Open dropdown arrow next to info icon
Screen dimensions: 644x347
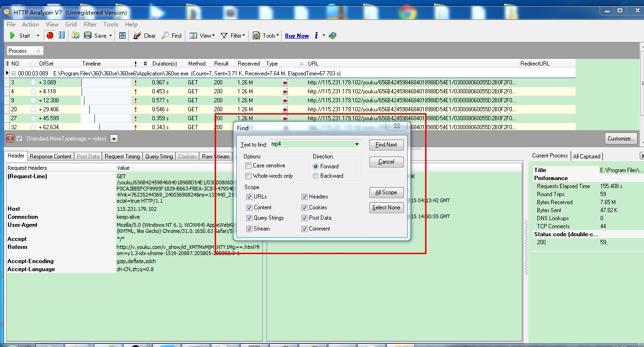(x=324, y=35)
